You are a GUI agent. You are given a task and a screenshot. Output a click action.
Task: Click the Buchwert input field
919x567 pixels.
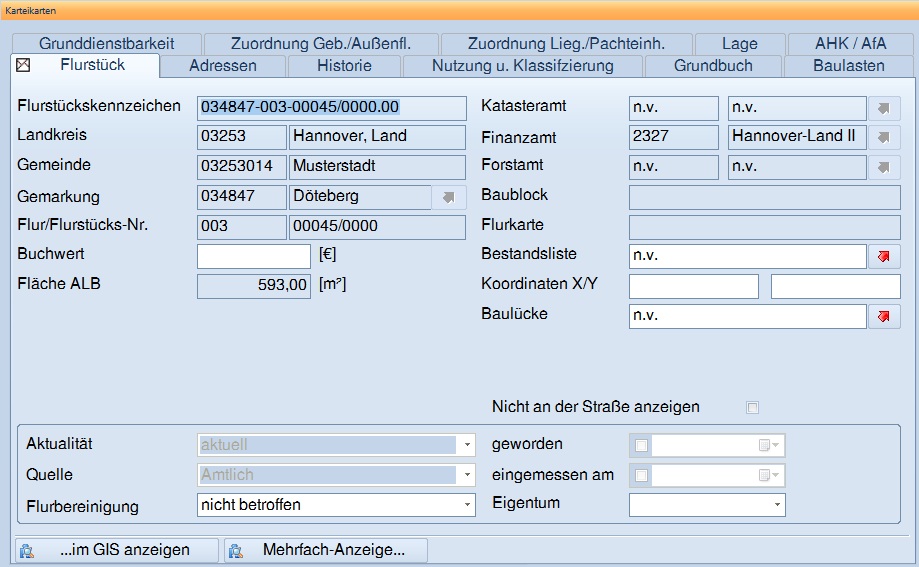(x=254, y=257)
